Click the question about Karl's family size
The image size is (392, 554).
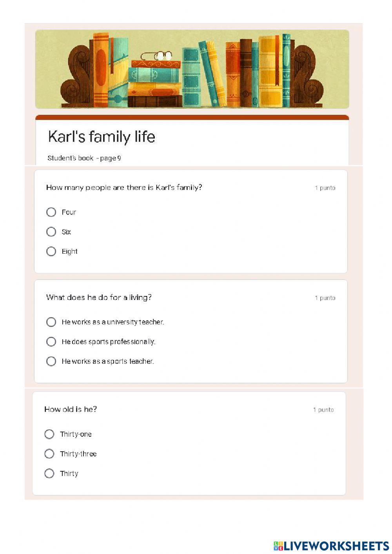[124, 187]
